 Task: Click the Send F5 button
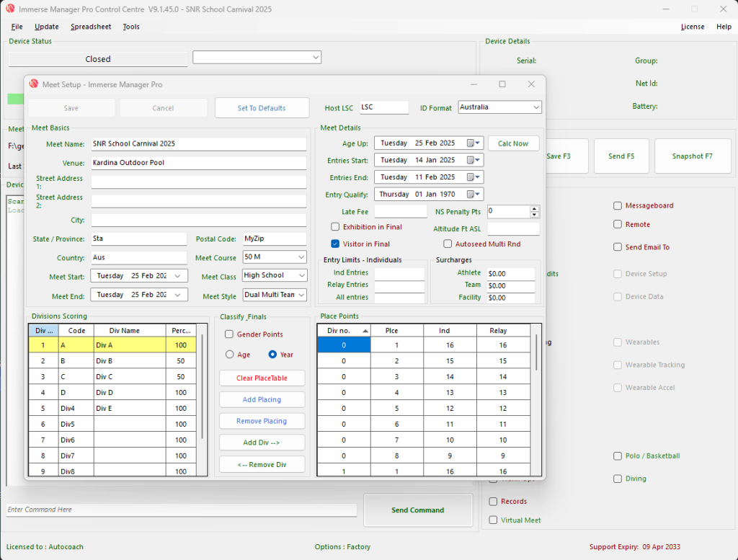tap(621, 156)
